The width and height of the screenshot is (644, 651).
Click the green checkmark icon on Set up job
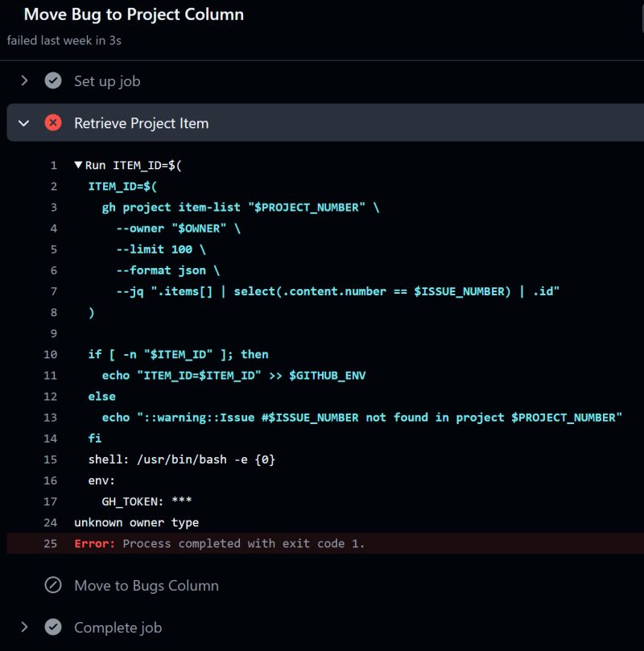(52, 80)
